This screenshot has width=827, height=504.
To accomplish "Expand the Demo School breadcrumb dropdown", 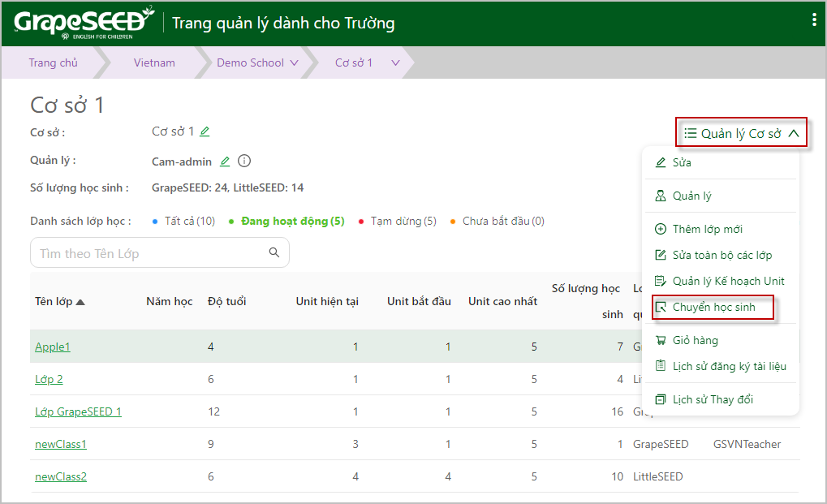I will point(294,62).
